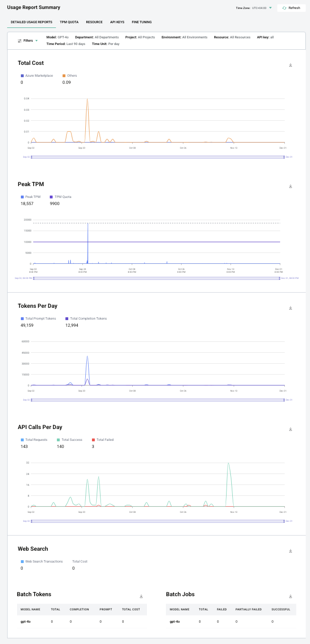Download the Tokens Per Day chart
The height and width of the screenshot is (644, 310).
coord(291,308)
